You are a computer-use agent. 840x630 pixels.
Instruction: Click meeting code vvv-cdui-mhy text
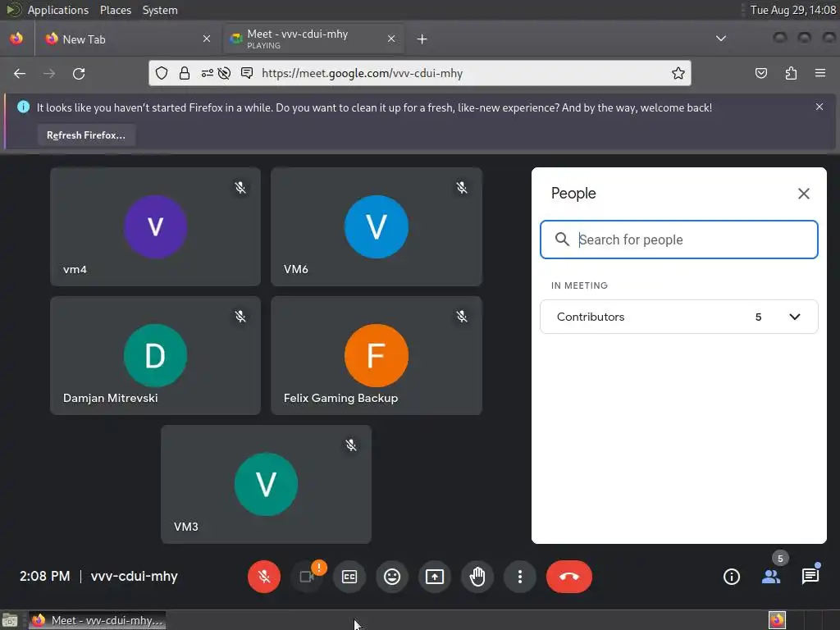[134, 577]
